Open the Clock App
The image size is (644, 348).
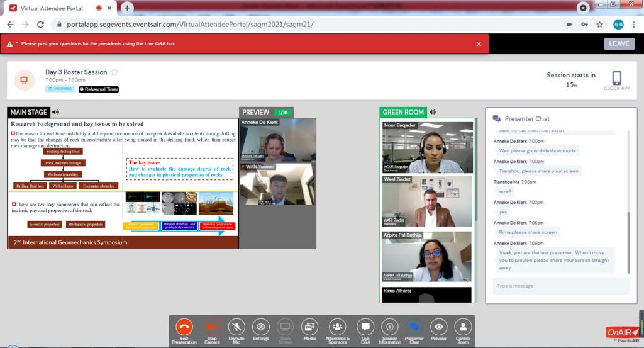[616, 81]
